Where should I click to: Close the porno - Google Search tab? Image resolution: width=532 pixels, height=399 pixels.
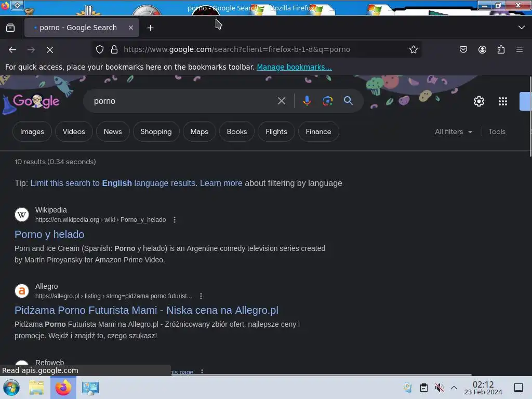click(x=130, y=28)
